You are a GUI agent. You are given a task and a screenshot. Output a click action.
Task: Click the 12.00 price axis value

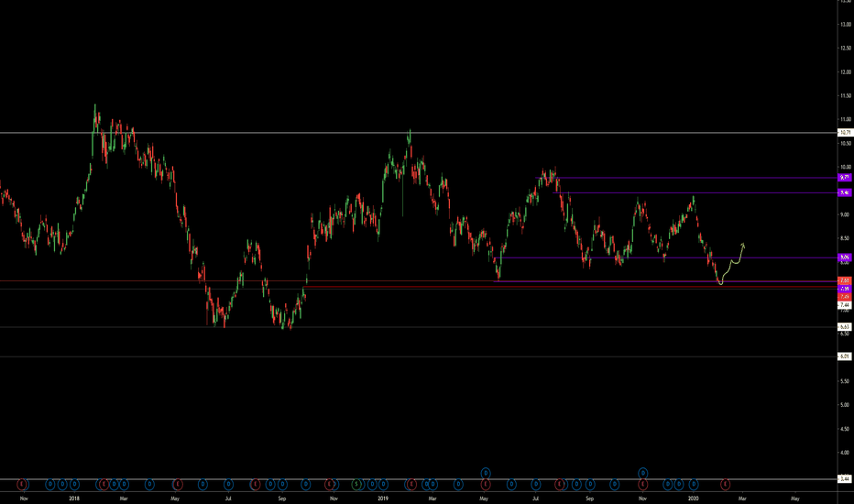click(x=845, y=71)
